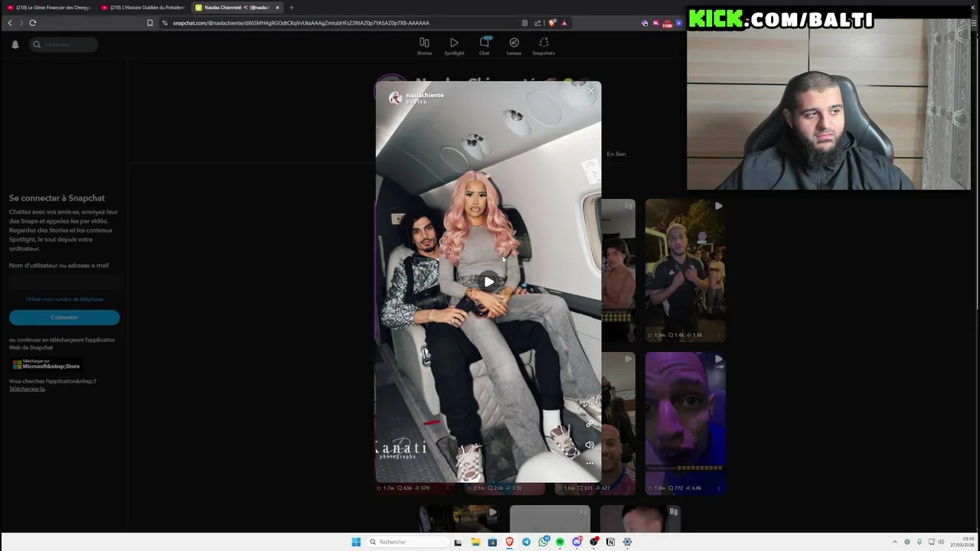Open the Spotlight section
This screenshot has width=980, height=551.
coord(454,46)
